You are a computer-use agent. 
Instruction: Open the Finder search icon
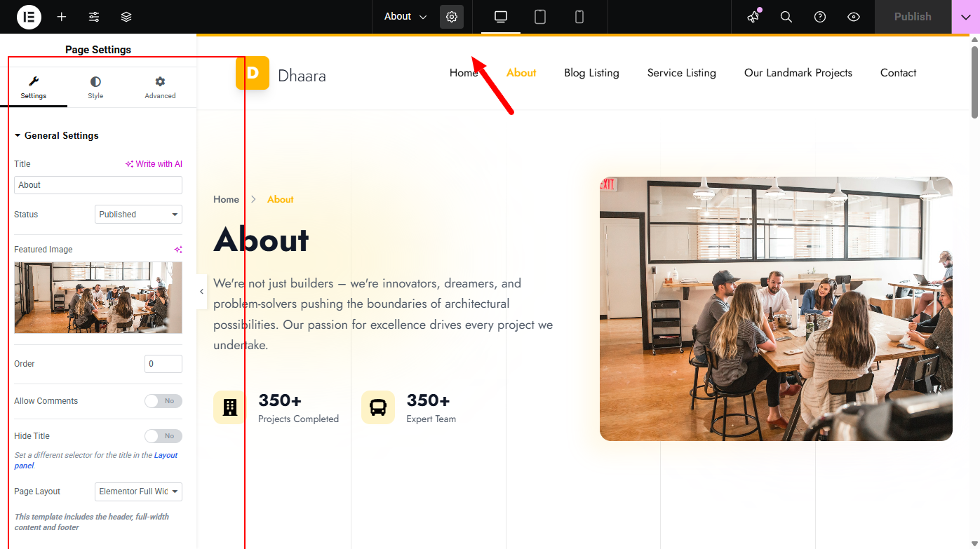point(786,17)
